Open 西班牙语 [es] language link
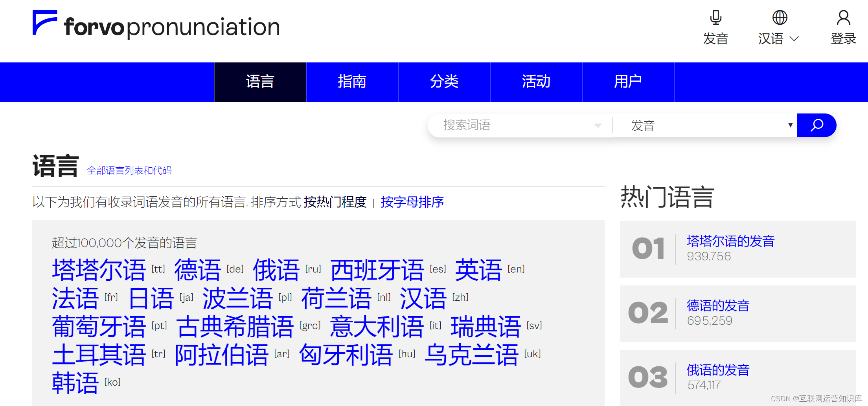 point(377,270)
